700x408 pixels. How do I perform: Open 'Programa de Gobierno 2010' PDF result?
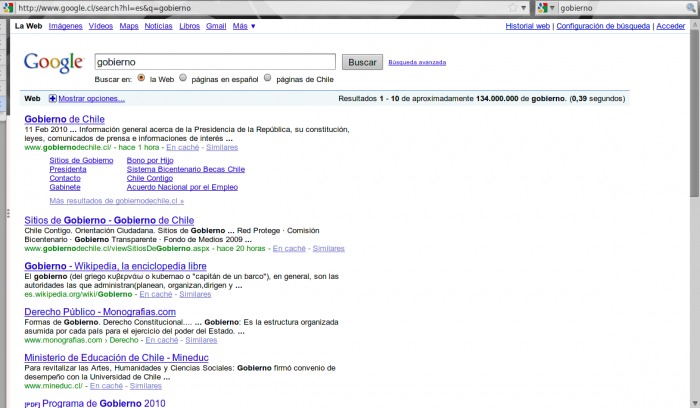point(104,403)
